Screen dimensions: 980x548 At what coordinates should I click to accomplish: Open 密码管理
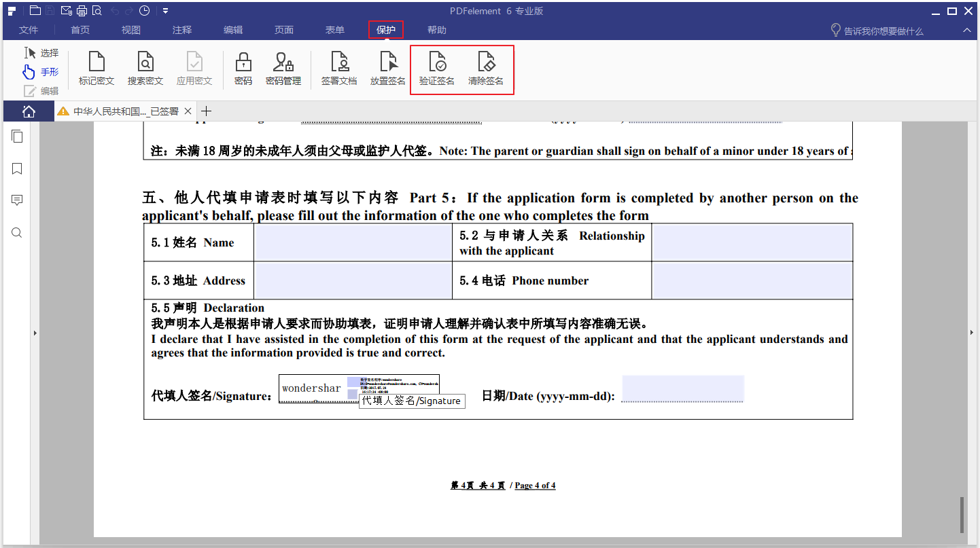[x=283, y=69]
